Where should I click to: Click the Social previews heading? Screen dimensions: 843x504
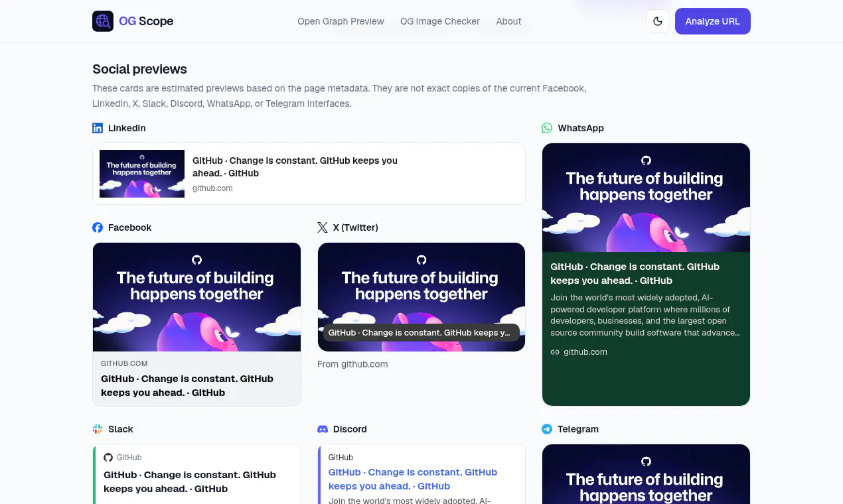tap(139, 69)
